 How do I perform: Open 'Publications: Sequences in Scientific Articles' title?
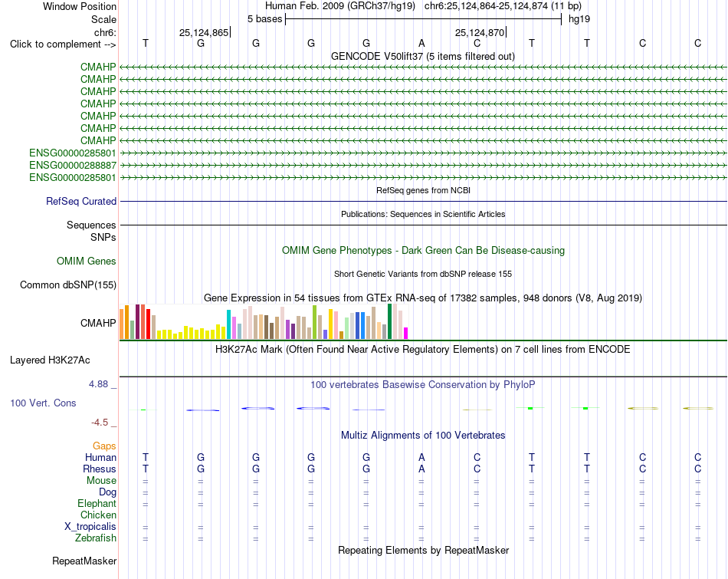pyautogui.click(x=423, y=214)
